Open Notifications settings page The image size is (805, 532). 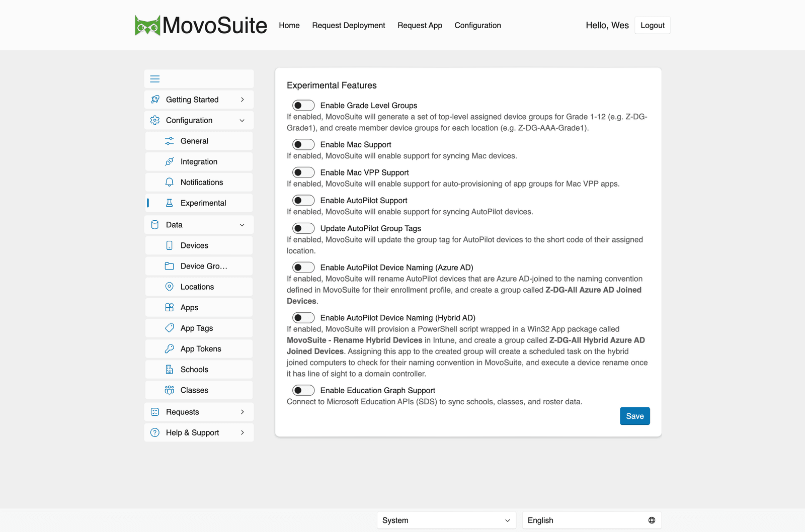(199, 182)
